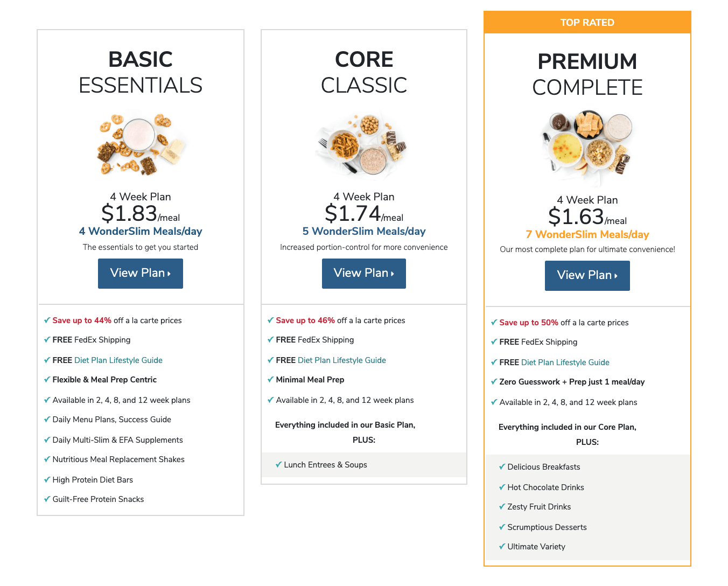Select the TOP RATED banner on Premium
The height and width of the screenshot is (586, 728).
pos(587,22)
